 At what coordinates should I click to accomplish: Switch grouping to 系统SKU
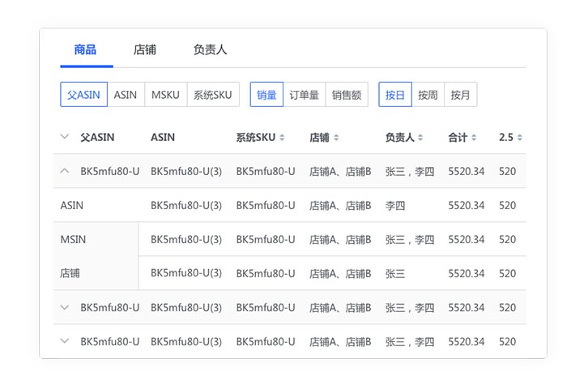(x=212, y=95)
